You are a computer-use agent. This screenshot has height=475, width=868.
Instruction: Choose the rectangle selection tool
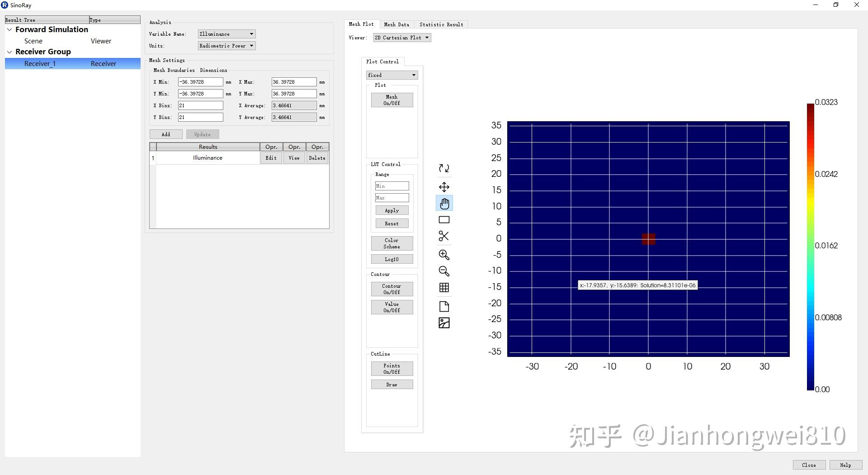(x=444, y=219)
